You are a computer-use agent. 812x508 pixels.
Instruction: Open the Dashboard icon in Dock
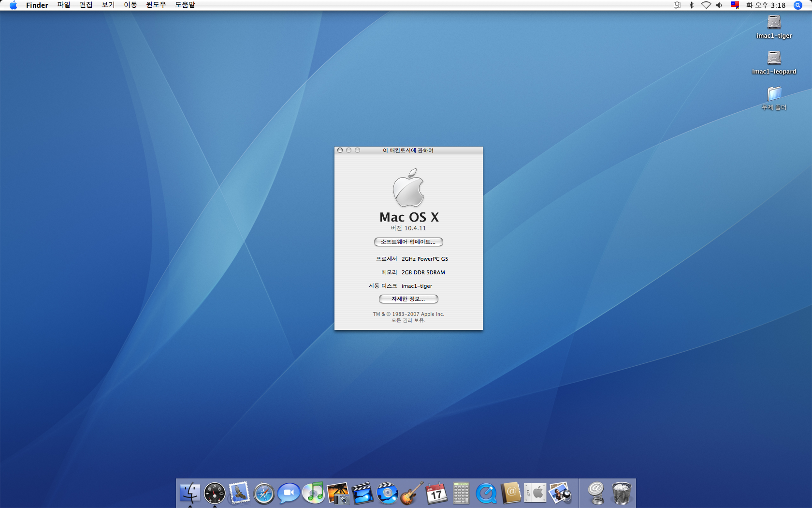coord(215,493)
